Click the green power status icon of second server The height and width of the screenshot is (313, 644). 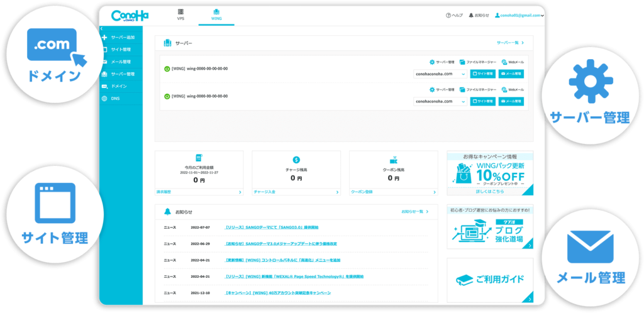pos(167,96)
